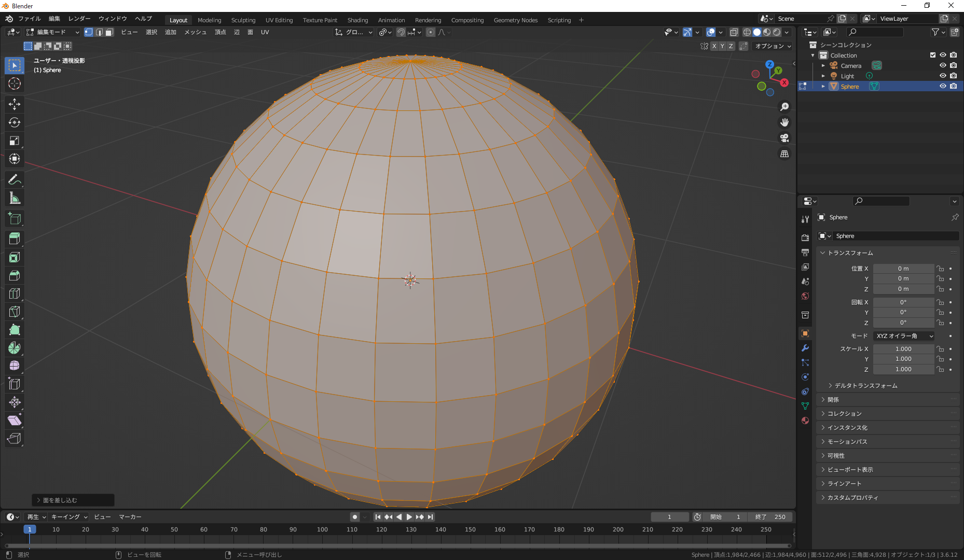
Task: Open the XYZ オイラー角 rotation mode dropdown
Action: (904, 336)
